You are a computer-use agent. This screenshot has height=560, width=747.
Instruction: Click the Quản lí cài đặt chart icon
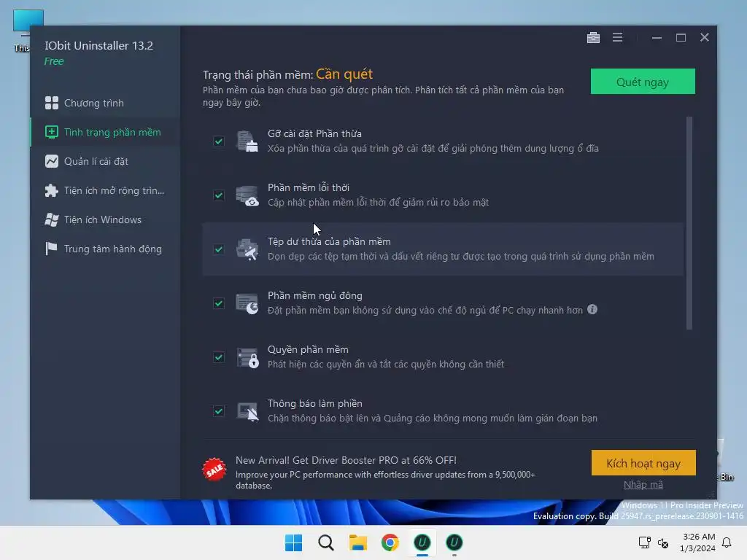(x=52, y=161)
